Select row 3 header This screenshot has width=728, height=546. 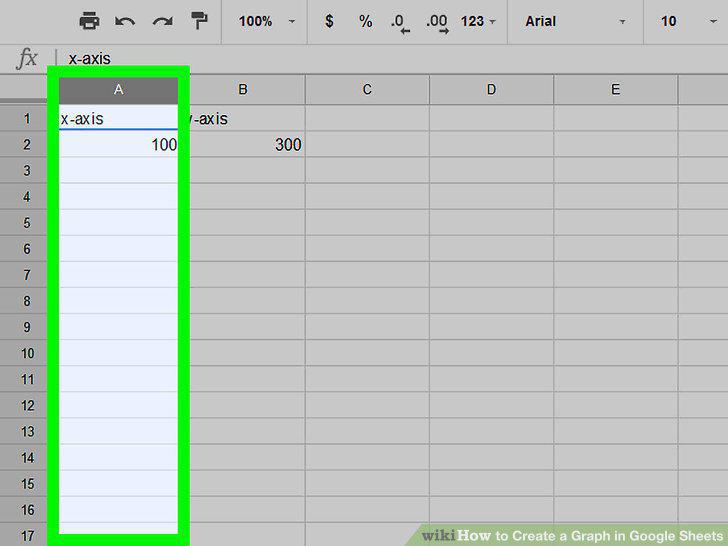pyautogui.click(x=26, y=170)
